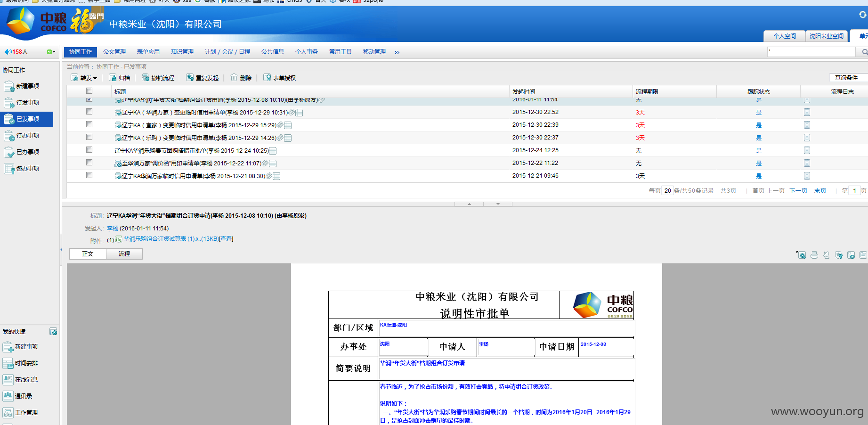
Task: Open the 知识管理 menu
Action: point(182,52)
